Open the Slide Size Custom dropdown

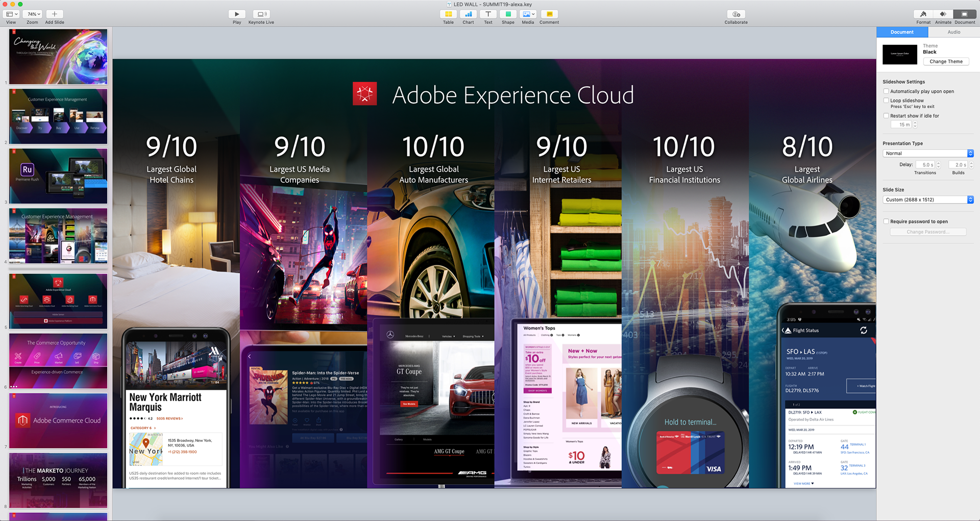(x=928, y=200)
